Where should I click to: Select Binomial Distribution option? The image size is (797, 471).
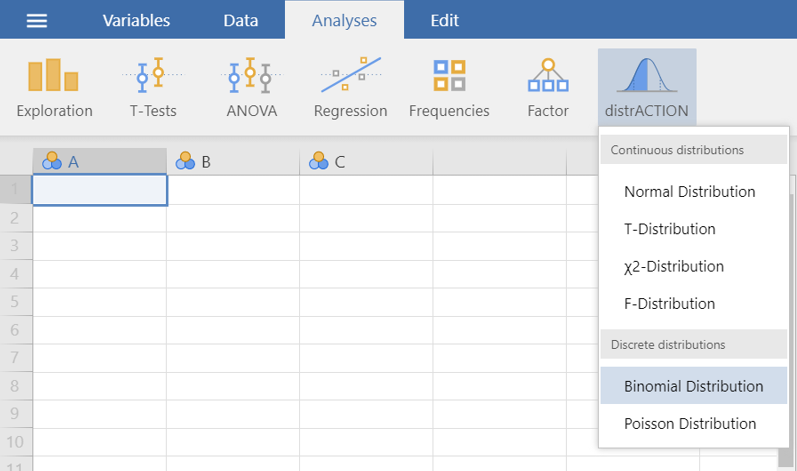click(x=693, y=386)
